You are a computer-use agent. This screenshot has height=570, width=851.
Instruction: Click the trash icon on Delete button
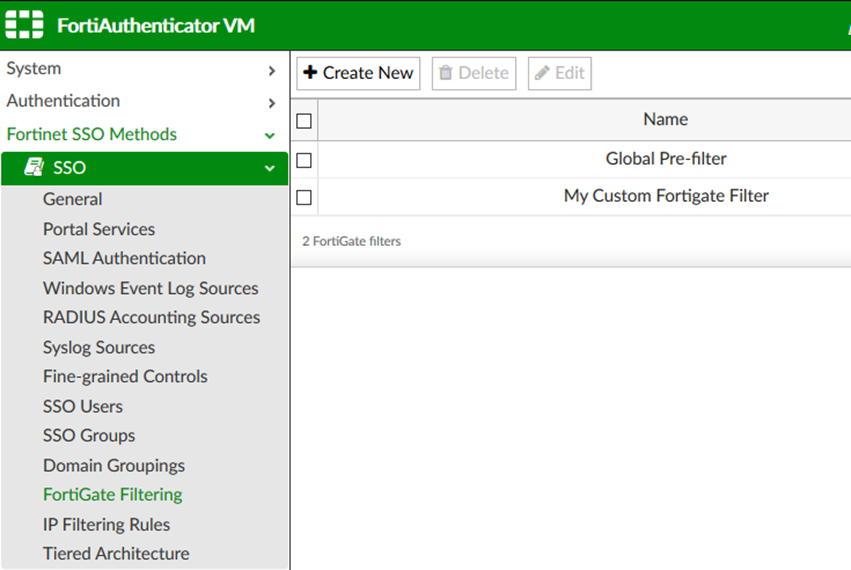[x=446, y=73]
